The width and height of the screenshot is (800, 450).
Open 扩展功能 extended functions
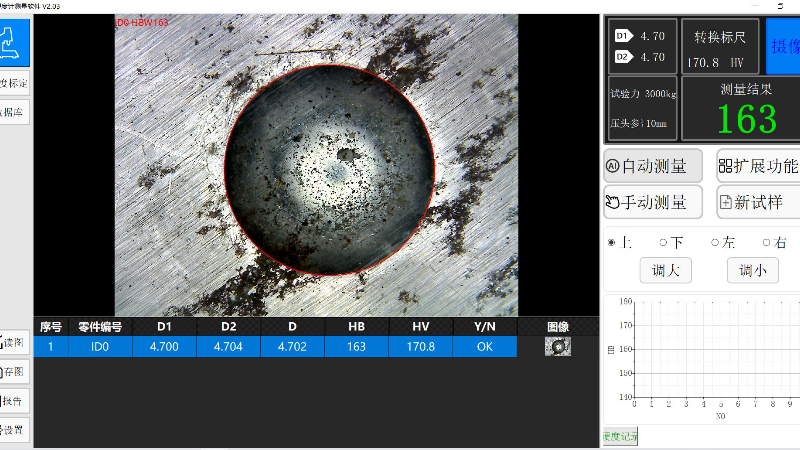[759, 166]
